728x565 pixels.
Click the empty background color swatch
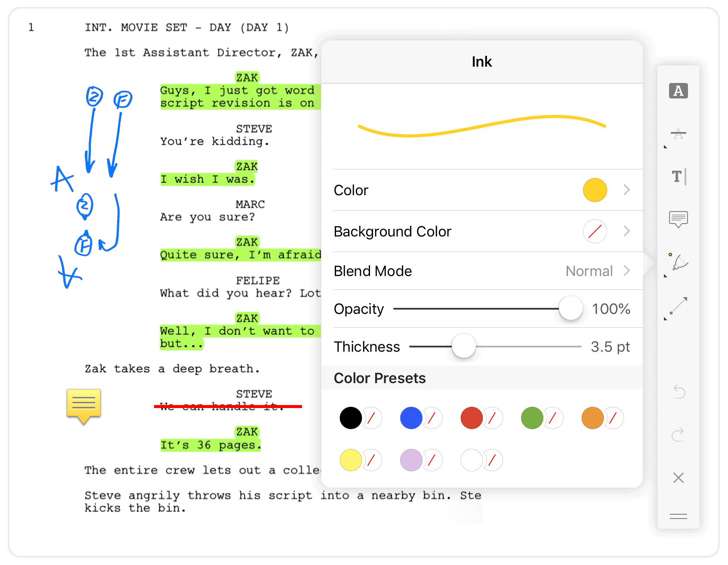click(x=595, y=231)
